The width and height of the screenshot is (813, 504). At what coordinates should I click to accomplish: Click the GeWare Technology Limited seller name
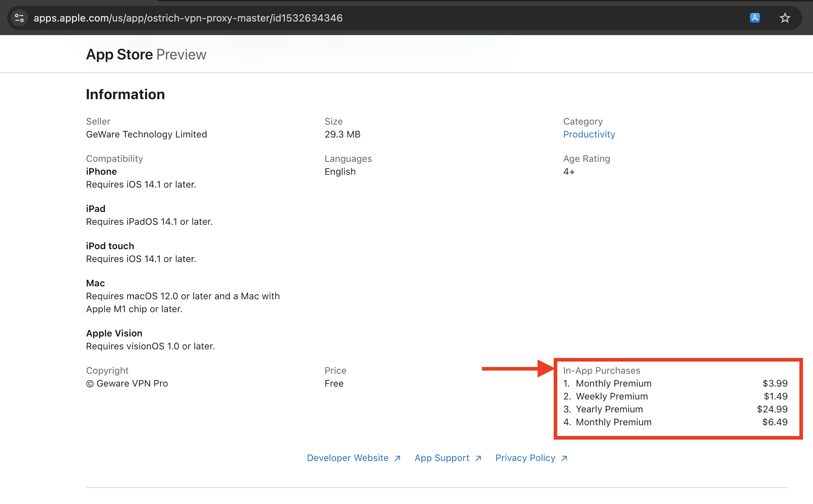coord(146,134)
